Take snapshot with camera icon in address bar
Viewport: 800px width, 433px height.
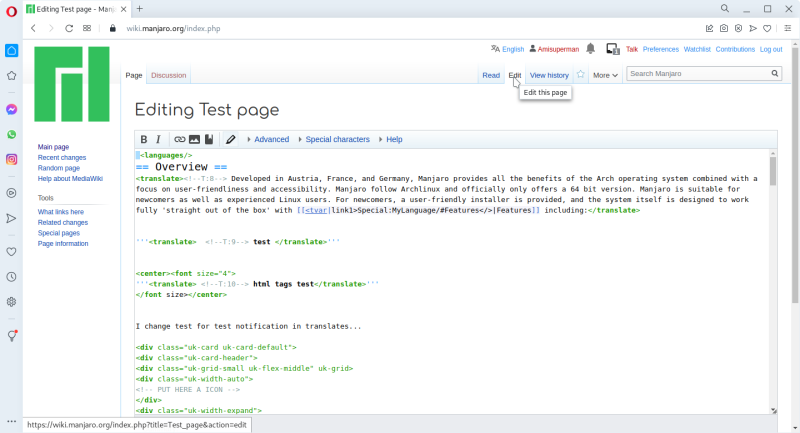click(x=723, y=29)
